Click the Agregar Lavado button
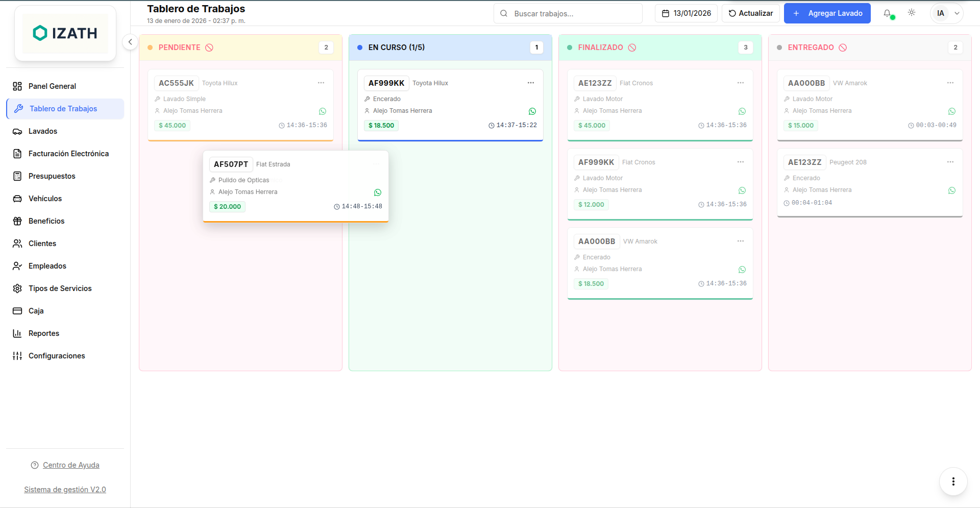The image size is (980, 508). 827,13
